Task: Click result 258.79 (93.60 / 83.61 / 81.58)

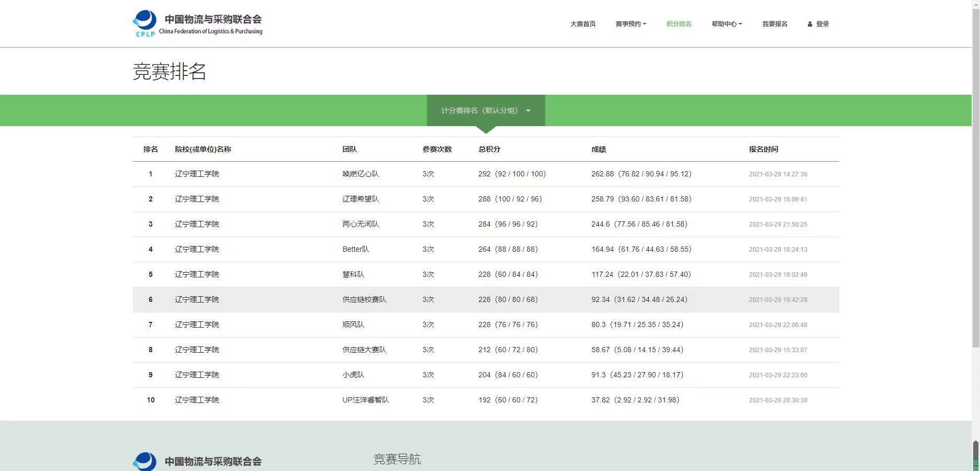Action: 641,199
